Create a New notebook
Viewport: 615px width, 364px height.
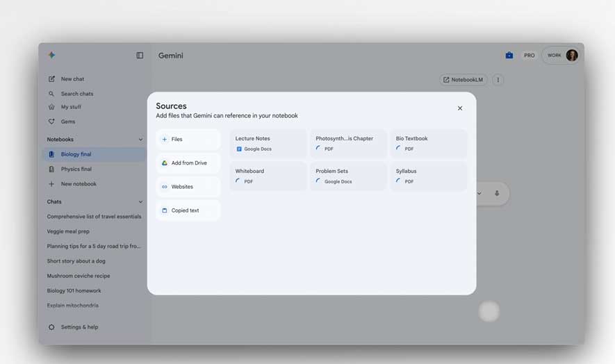78,184
